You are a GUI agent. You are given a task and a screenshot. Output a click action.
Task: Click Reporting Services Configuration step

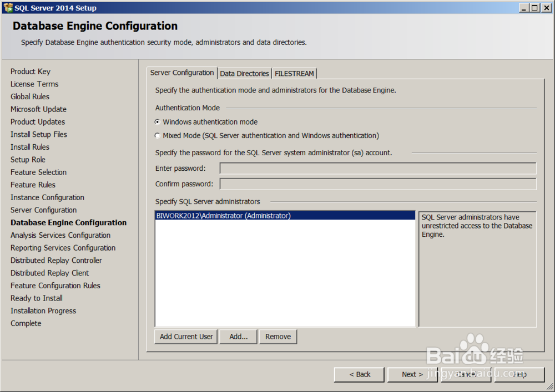click(x=63, y=248)
